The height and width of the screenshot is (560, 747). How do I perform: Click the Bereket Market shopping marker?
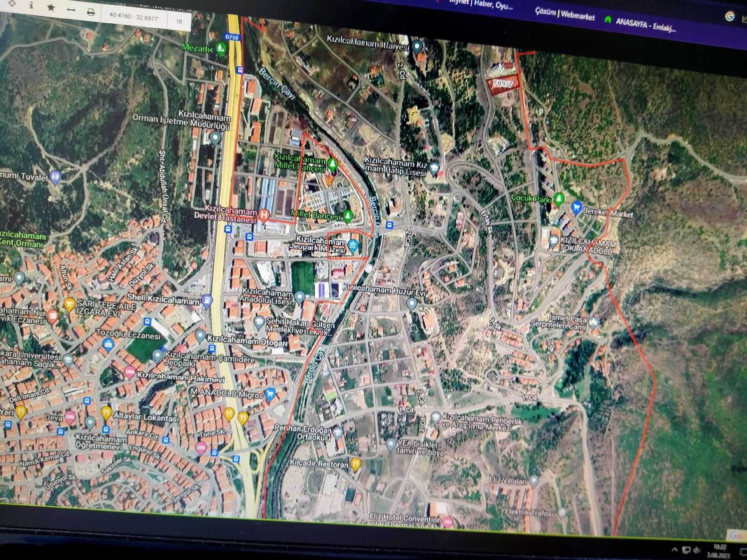click(576, 207)
